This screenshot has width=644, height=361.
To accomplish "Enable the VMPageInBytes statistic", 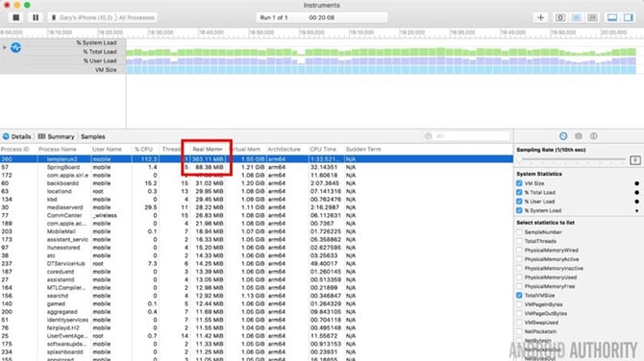I will pos(519,304).
